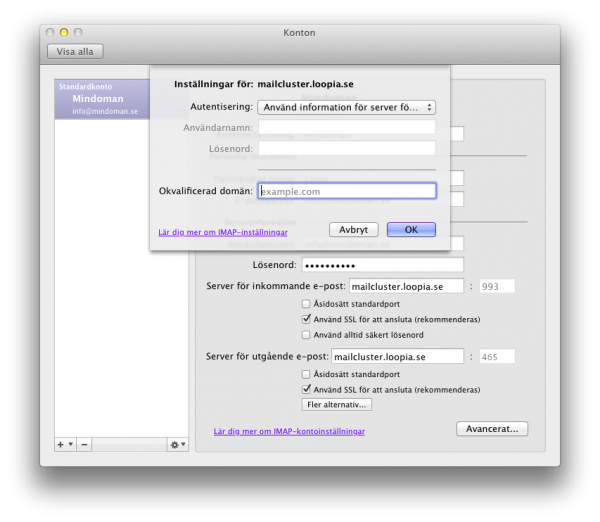Open the Lär dig mer om IMAP-kontoinställningar link
600x522 pixels.
pyautogui.click(x=289, y=431)
